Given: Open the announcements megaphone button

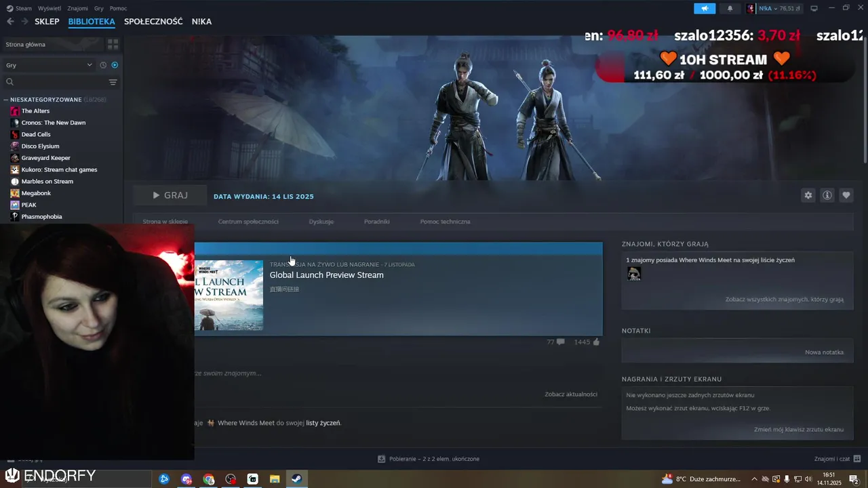Looking at the screenshot, I should [705, 8].
